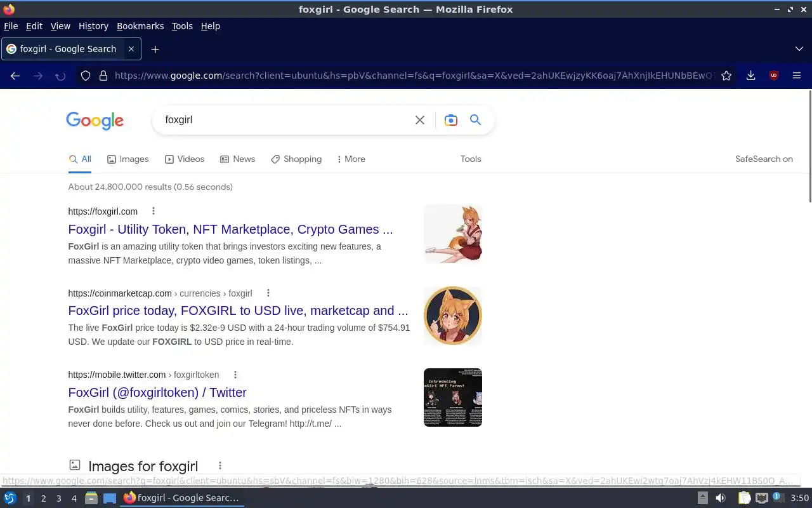Switch to the Videos results tab
812x508 pixels.
[x=185, y=159]
